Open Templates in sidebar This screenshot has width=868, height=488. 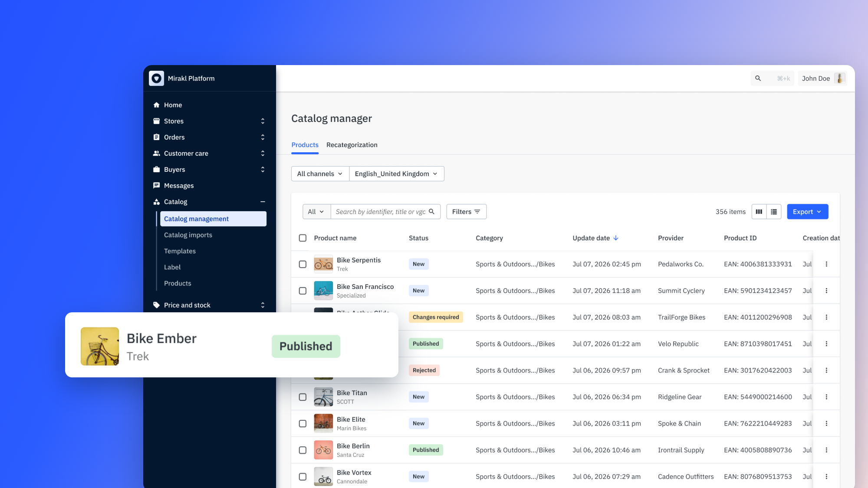coord(180,251)
